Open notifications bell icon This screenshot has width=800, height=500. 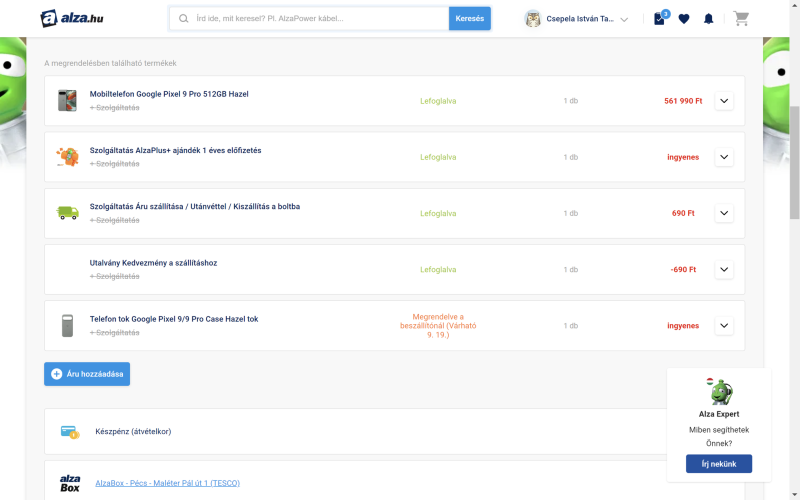tap(708, 19)
